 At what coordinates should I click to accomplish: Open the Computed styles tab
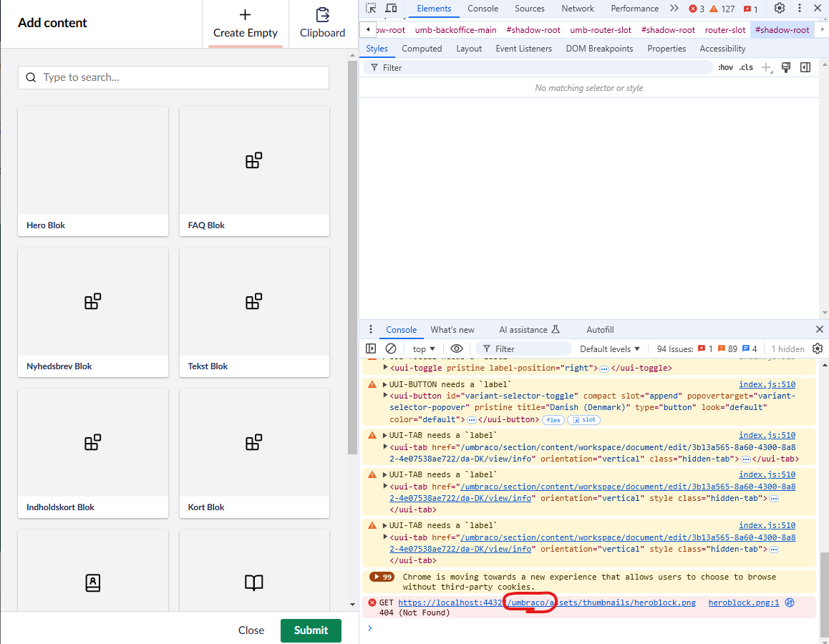(x=422, y=48)
